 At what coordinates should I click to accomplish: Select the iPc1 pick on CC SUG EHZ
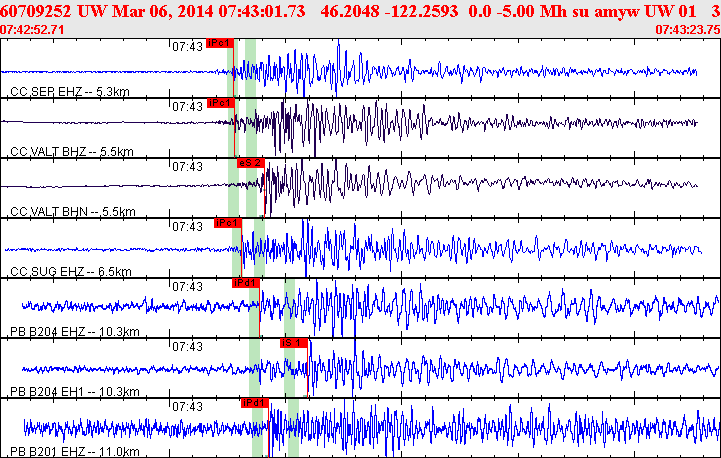click(x=228, y=223)
